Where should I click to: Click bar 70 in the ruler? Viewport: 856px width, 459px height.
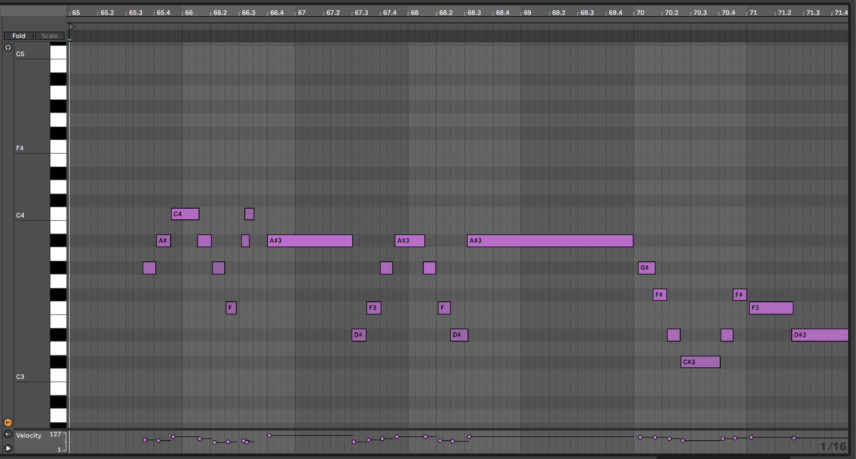click(x=640, y=13)
